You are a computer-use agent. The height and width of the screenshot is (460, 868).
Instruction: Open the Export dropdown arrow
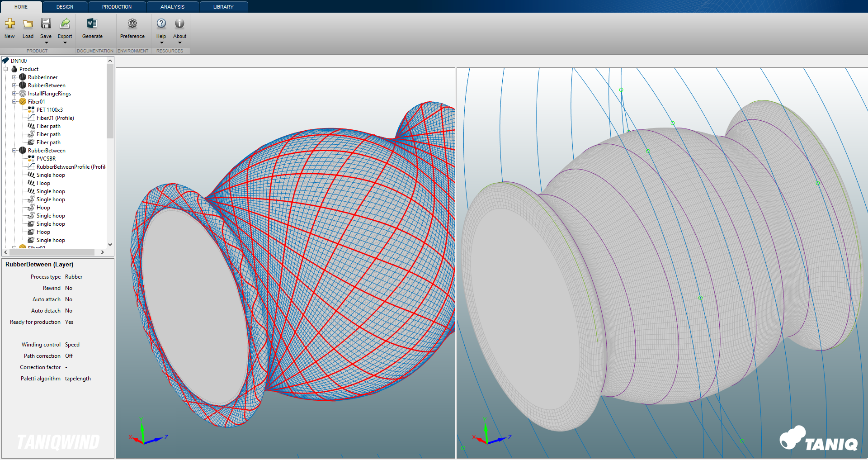(x=65, y=43)
